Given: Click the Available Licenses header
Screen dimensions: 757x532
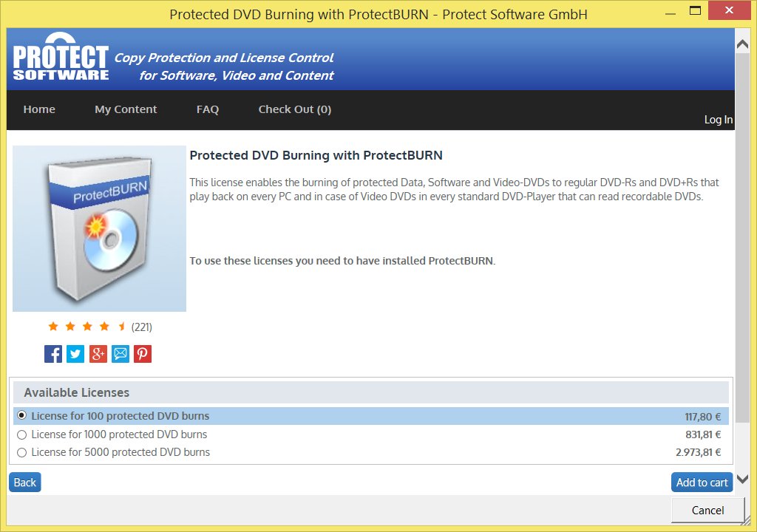Looking at the screenshot, I should [371, 392].
